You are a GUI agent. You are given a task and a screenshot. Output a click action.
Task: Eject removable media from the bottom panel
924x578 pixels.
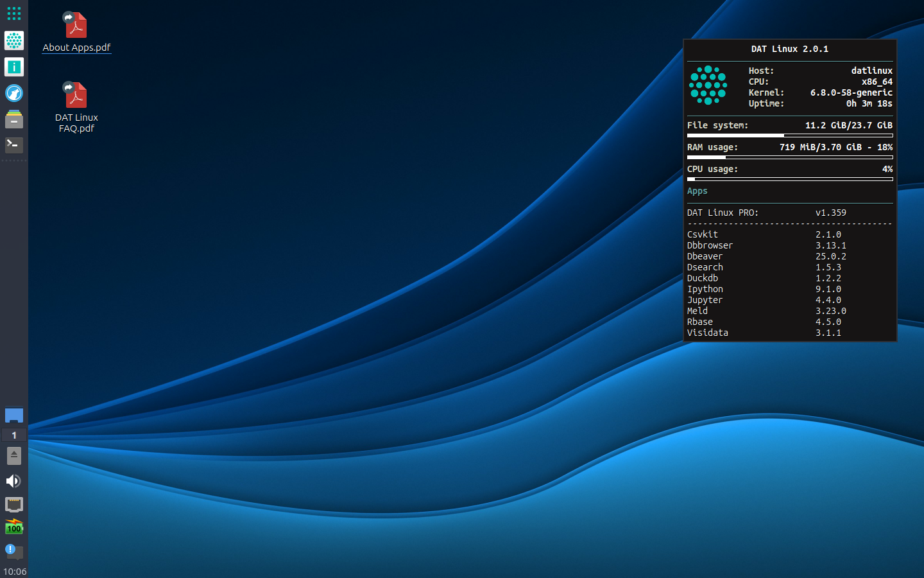13,456
